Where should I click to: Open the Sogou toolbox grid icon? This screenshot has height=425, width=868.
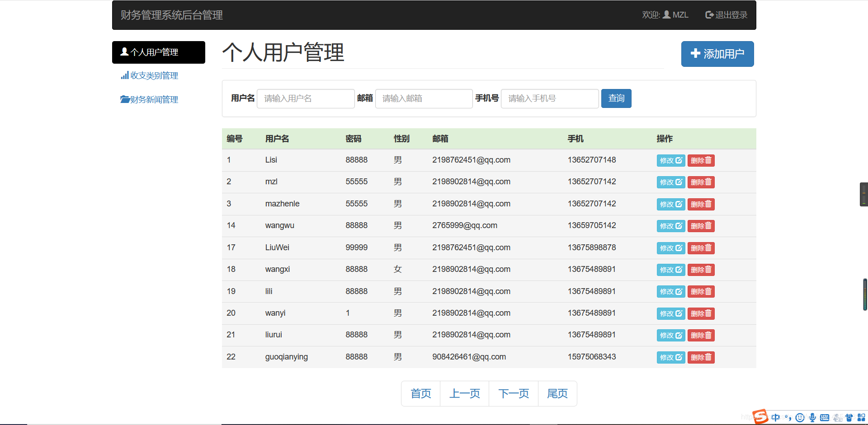pyautogui.click(x=861, y=417)
